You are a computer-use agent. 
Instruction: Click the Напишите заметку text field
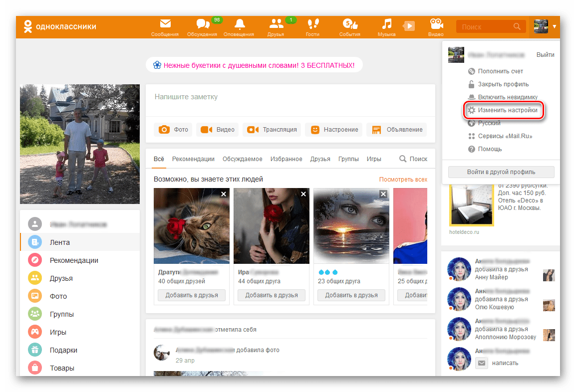[290, 100]
